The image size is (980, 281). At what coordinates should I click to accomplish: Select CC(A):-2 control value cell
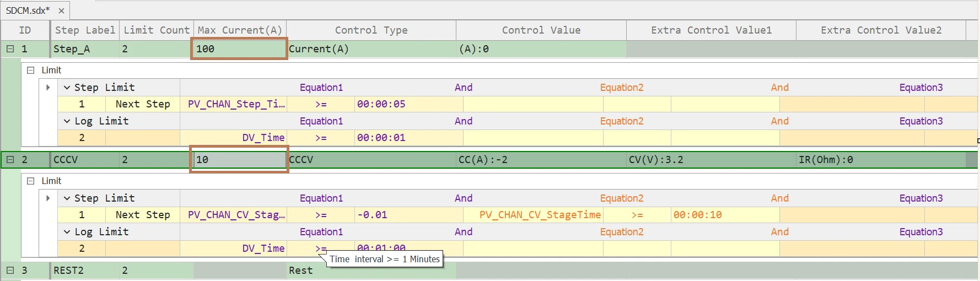coord(541,160)
